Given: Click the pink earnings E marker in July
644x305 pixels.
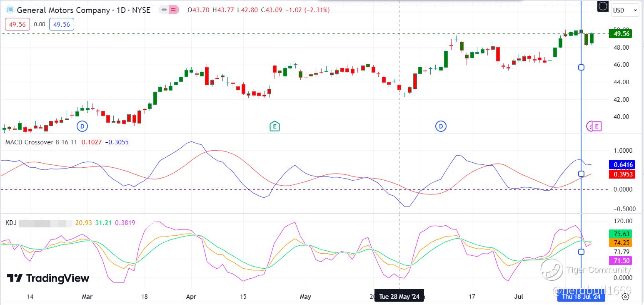Looking at the screenshot, I should pyautogui.click(x=597, y=126).
